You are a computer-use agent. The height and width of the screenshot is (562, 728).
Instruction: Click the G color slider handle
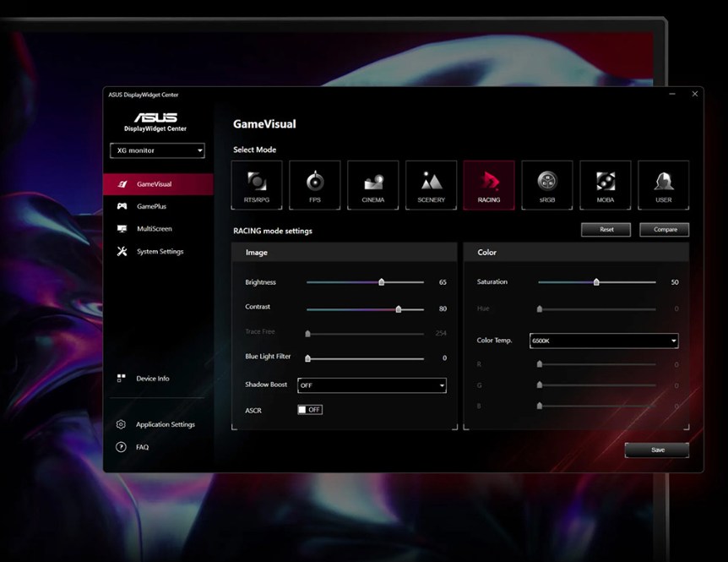point(540,385)
